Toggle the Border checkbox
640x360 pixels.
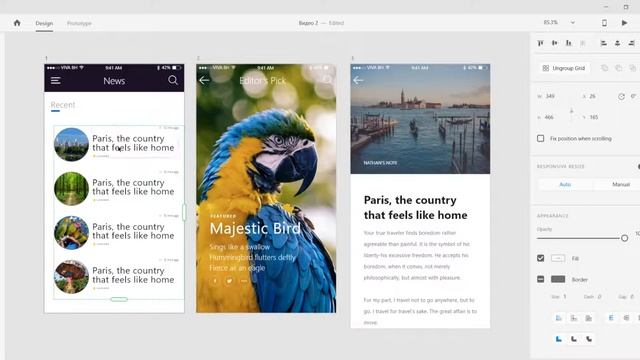tap(540, 279)
